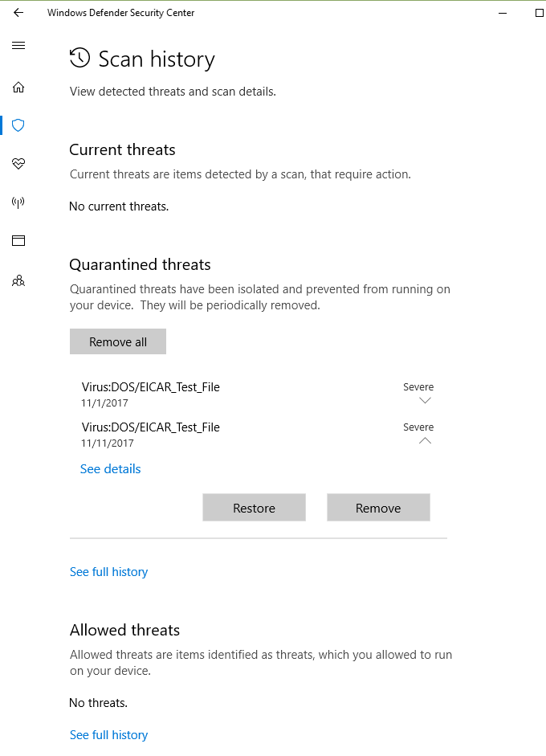Open Device performance & health heart icon

pyautogui.click(x=18, y=164)
